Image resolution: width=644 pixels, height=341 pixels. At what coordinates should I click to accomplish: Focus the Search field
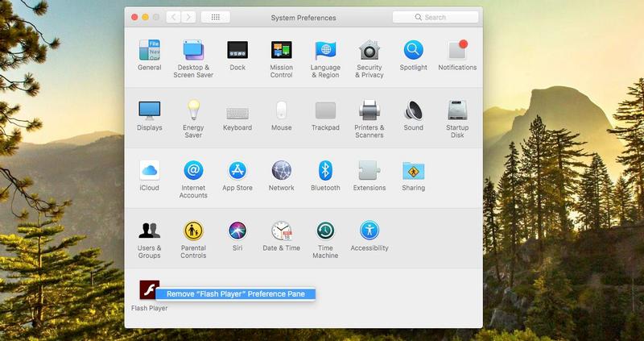pyautogui.click(x=436, y=17)
